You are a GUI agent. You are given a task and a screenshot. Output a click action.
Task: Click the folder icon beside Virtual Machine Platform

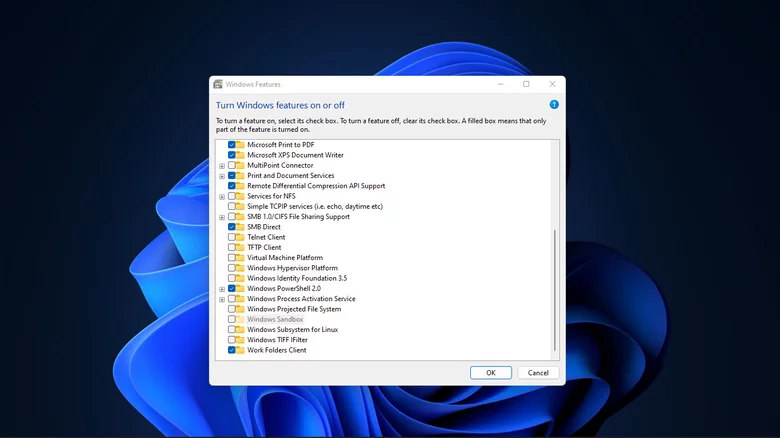[240, 258]
